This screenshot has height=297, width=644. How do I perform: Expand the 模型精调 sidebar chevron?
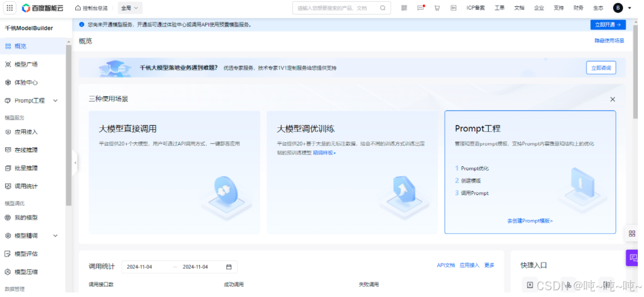pyautogui.click(x=55, y=236)
